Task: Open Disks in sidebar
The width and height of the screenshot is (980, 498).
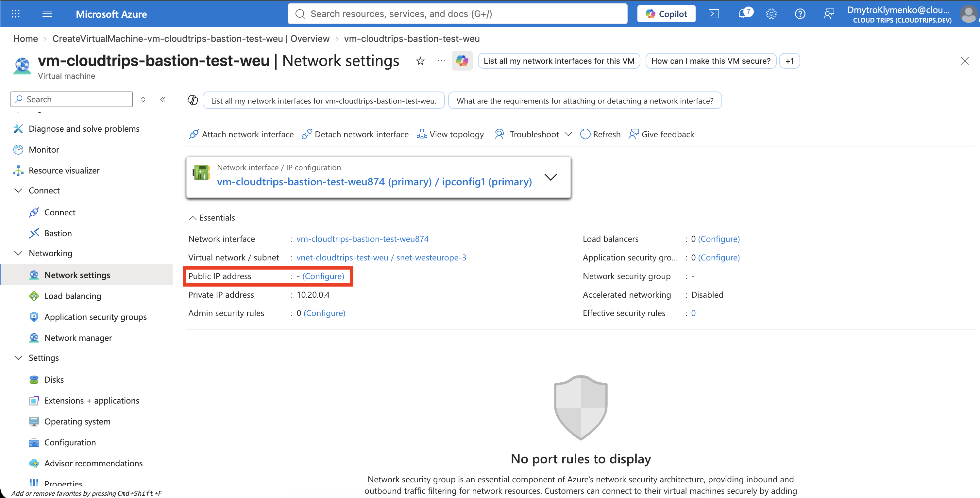Action: click(x=54, y=380)
